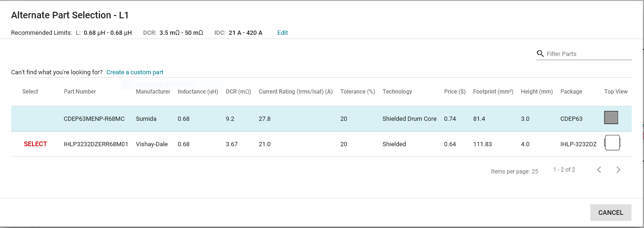Sort by Part Number column
The image size is (644, 228).
tap(80, 92)
